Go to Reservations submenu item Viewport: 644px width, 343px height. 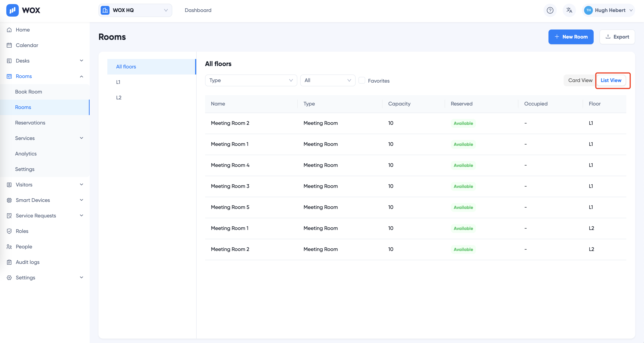45,123
